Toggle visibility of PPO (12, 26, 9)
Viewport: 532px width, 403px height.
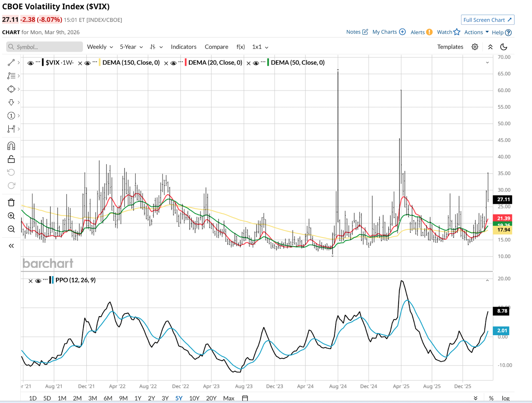pos(38,281)
